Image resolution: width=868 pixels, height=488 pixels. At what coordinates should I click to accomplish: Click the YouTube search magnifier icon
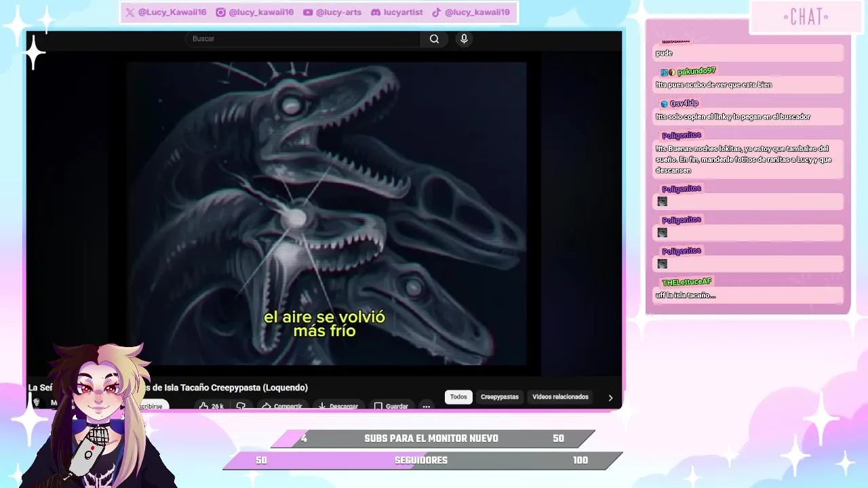click(434, 39)
